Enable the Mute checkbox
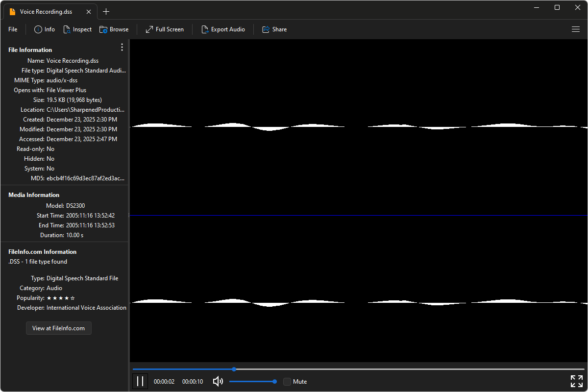 [x=287, y=382]
